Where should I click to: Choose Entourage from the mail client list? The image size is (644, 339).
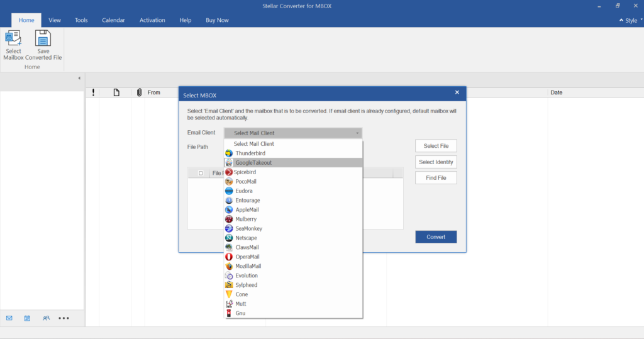(293, 201)
